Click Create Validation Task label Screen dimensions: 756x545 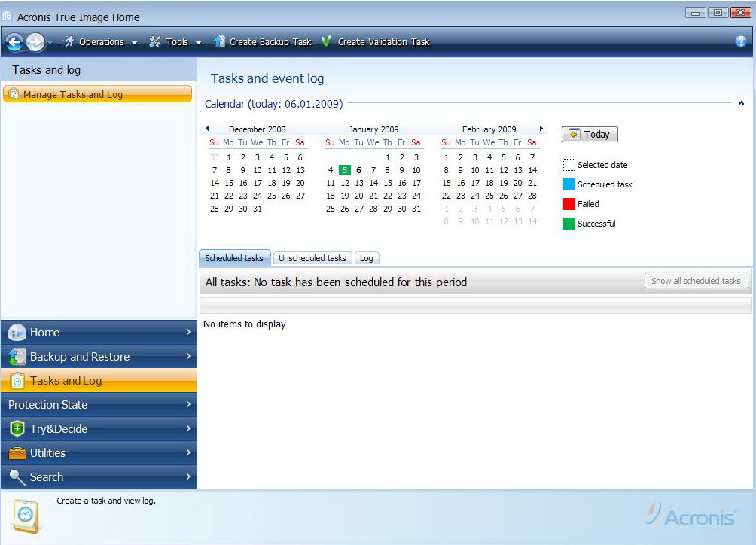point(384,42)
